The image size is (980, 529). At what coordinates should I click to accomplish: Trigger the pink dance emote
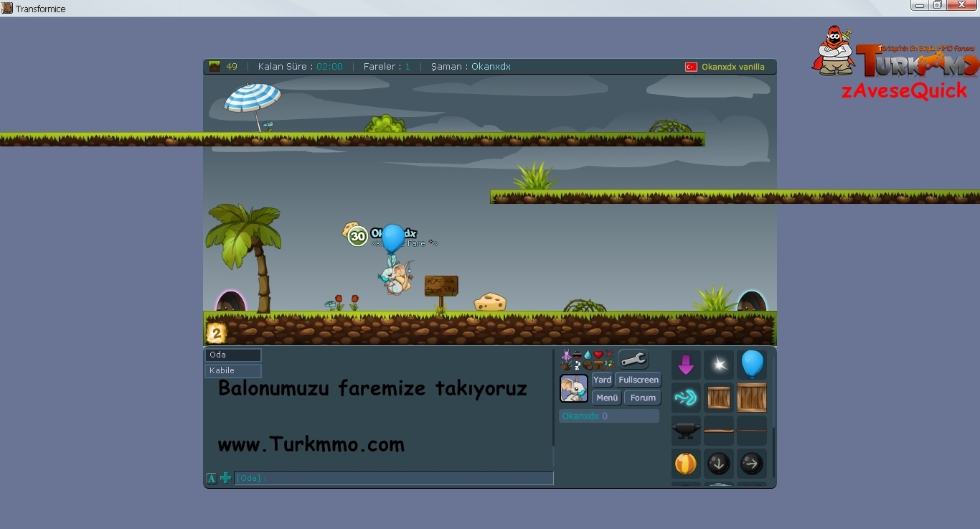(x=567, y=355)
